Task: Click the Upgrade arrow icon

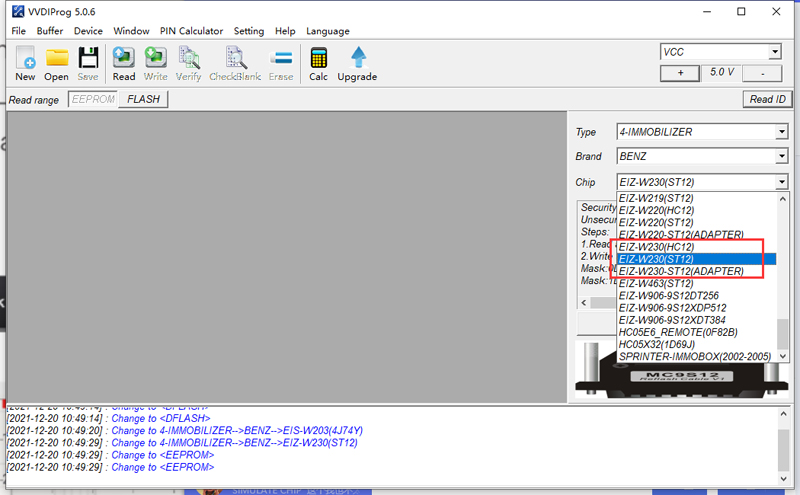Action: tap(357, 63)
